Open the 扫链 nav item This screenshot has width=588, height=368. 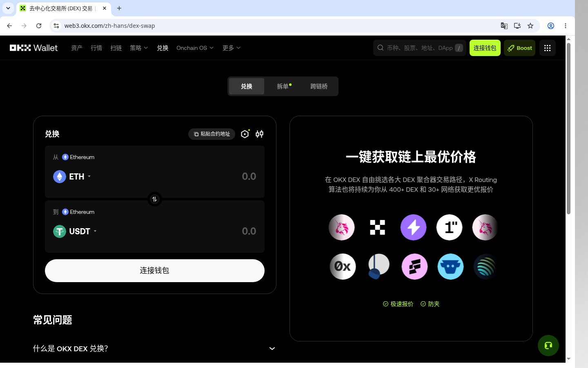116,48
